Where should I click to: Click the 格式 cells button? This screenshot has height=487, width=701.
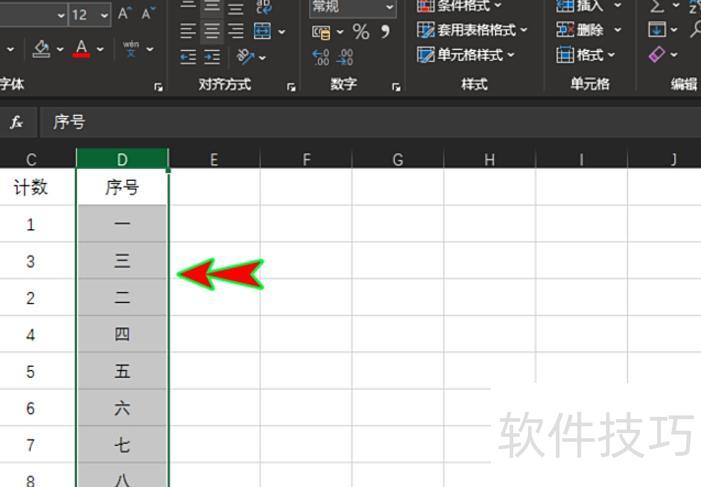coord(586,55)
